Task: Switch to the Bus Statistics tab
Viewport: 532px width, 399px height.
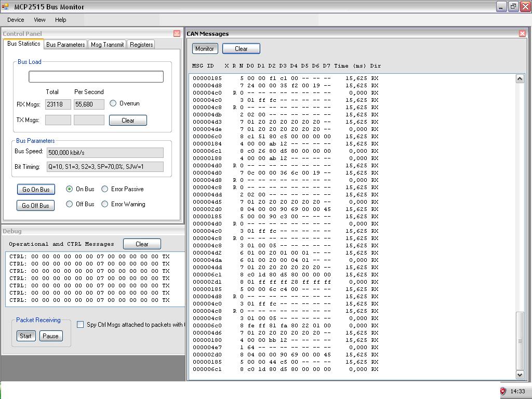Action: pyautogui.click(x=24, y=44)
